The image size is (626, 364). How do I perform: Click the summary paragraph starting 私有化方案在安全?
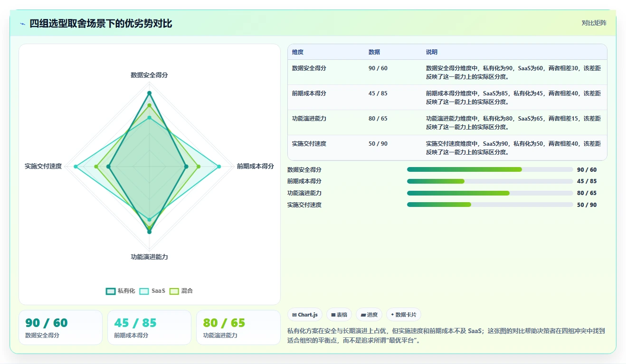(x=446, y=336)
